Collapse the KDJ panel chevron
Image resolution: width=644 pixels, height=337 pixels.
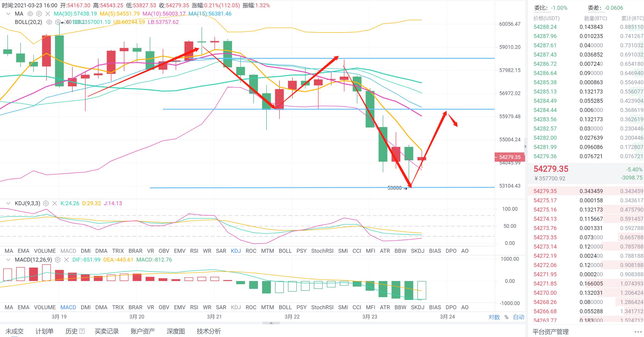coord(8,203)
